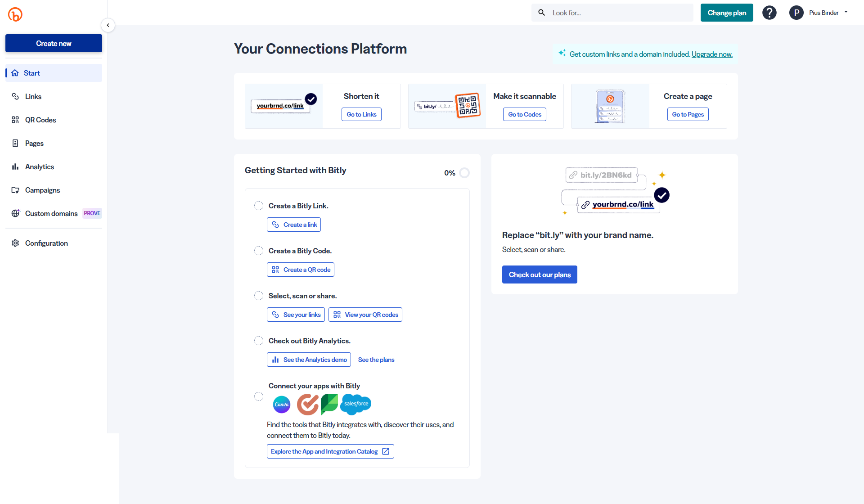
Task: Click the Check out our plans button
Action: pos(540,274)
